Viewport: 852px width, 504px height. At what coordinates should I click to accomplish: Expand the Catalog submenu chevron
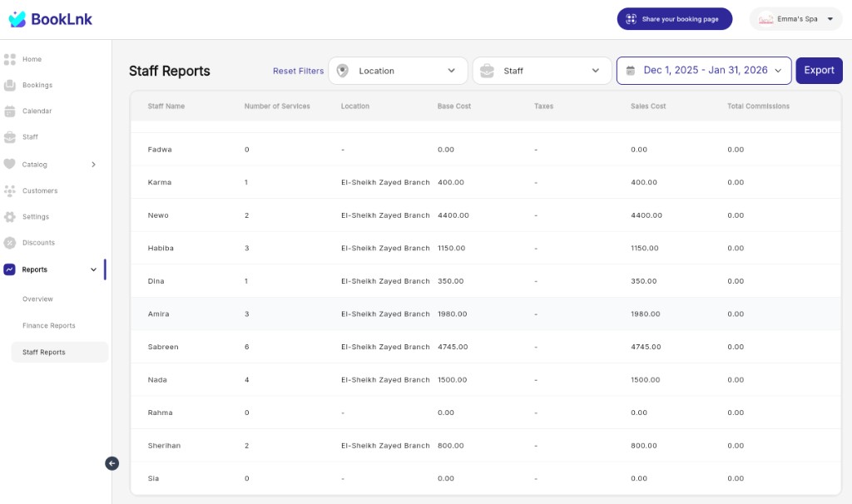click(93, 165)
